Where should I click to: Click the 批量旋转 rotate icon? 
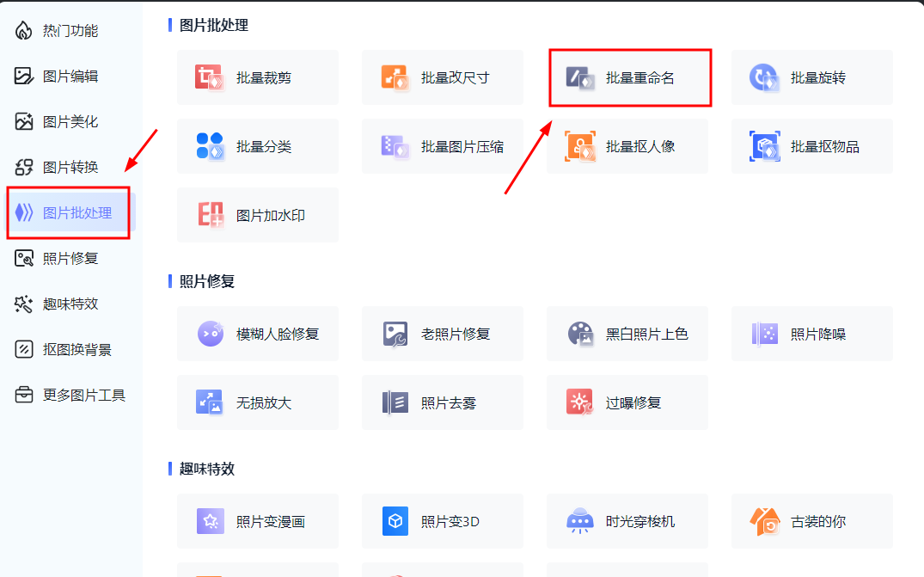[764, 77]
